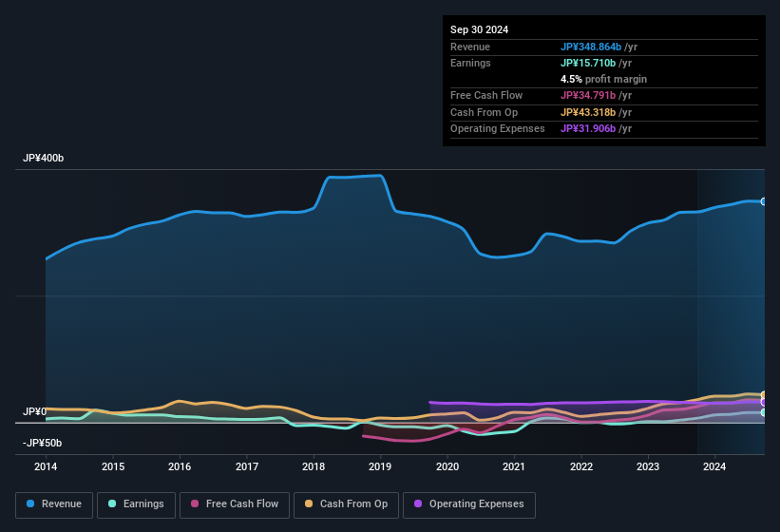Click the 2018 x-axis year label
780x532 pixels.
point(314,466)
